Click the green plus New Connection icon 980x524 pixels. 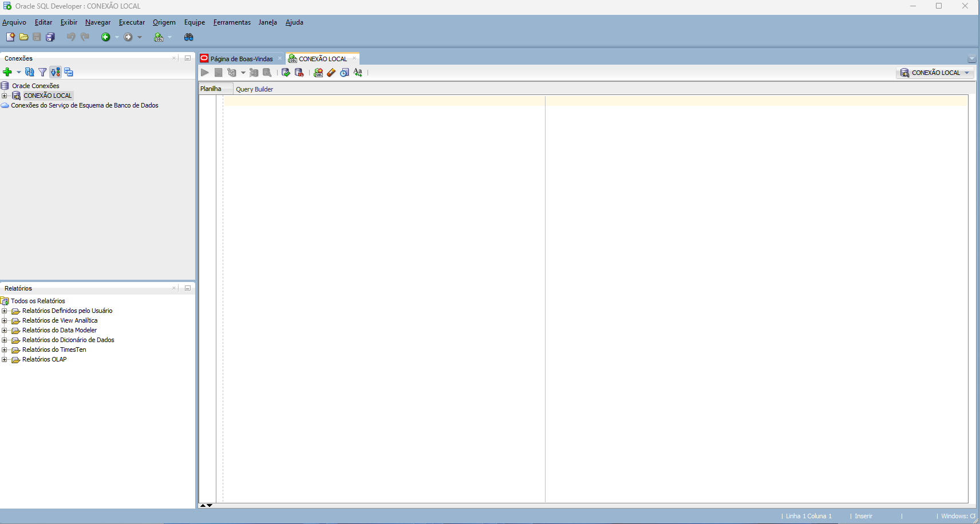tap(7, 72)
